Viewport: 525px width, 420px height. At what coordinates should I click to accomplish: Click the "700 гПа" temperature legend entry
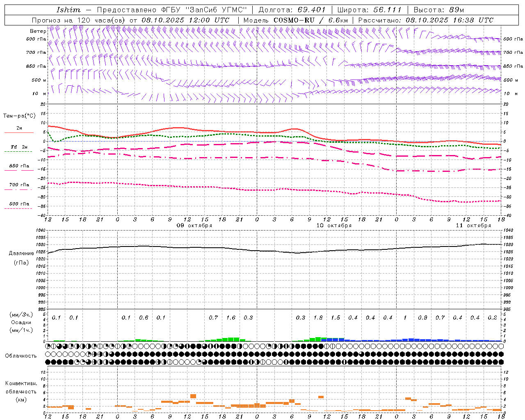(x=19, y=185)
